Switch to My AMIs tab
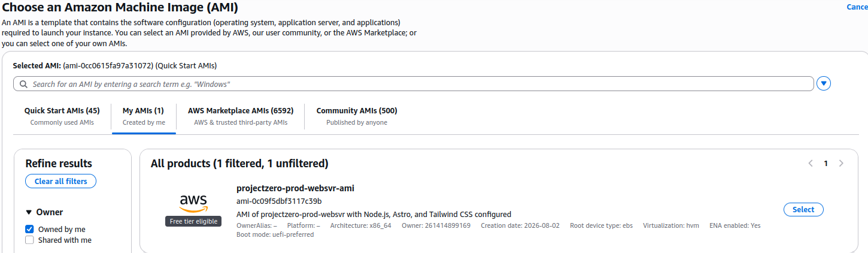 143,116
